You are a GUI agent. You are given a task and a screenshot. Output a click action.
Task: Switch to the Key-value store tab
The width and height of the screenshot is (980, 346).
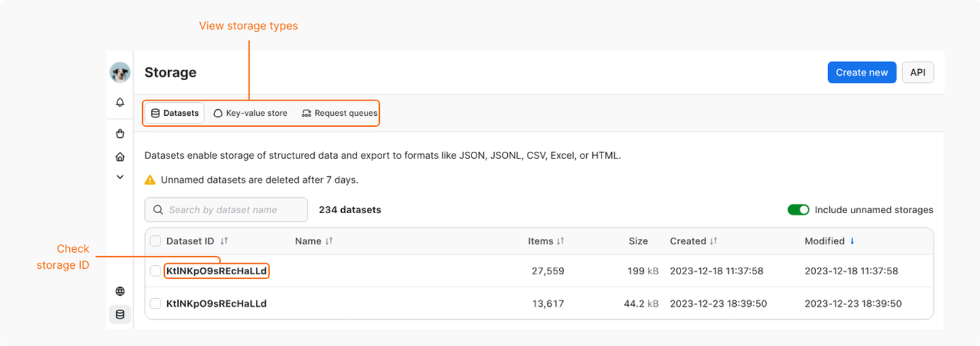(251, 113)
